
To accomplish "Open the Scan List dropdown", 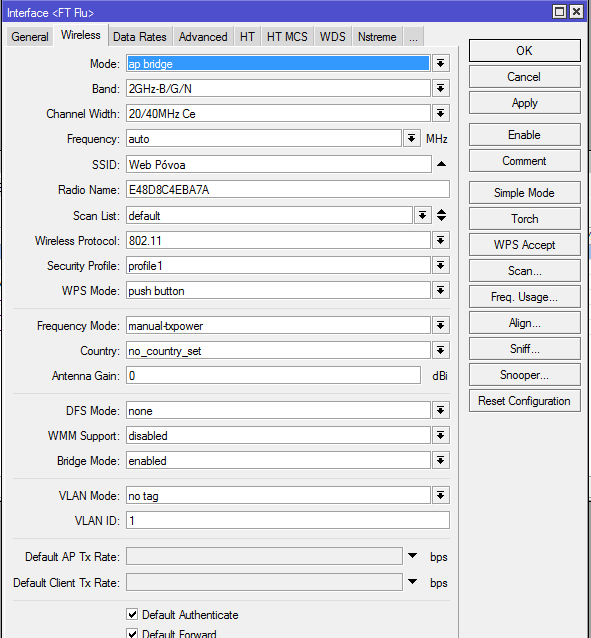I will (x=422, y=215).
